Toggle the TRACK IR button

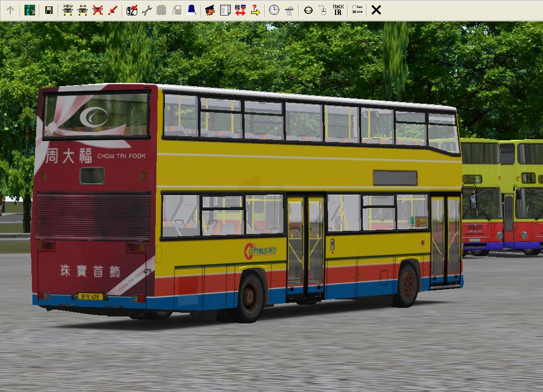338,10
